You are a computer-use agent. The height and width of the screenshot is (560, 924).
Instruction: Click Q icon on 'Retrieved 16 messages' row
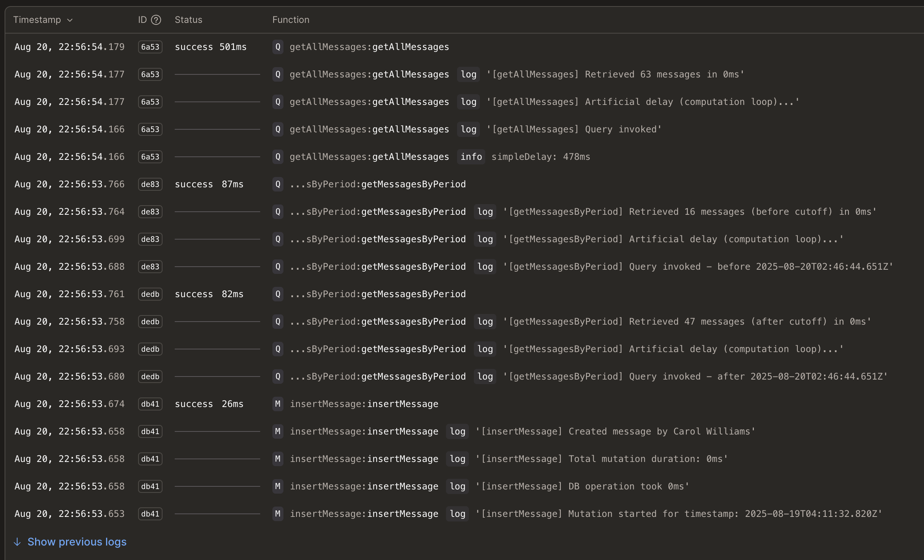click(x=278, y=212)
